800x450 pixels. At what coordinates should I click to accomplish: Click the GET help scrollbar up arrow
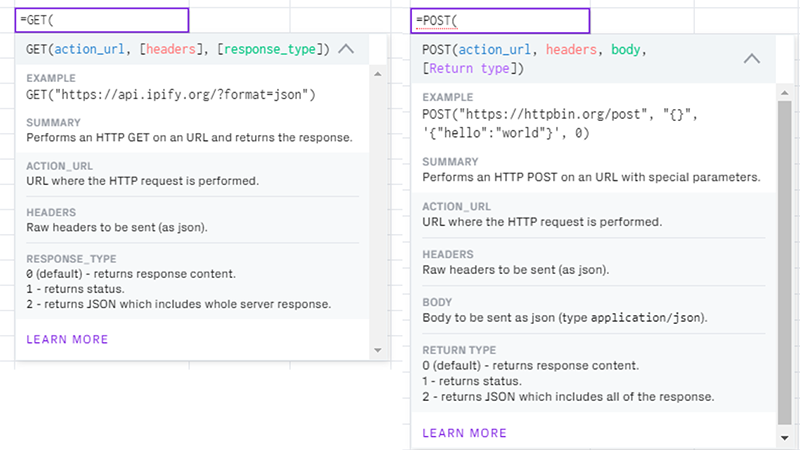point(377,74)
